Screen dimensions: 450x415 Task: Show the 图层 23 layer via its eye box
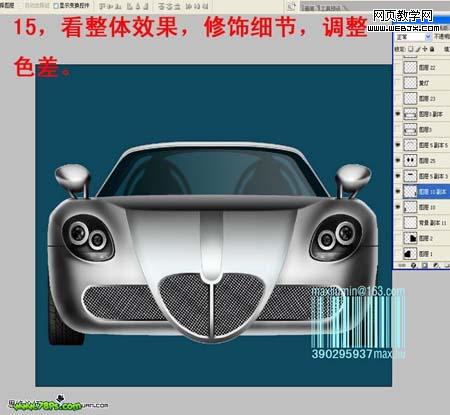pos(397,99)
